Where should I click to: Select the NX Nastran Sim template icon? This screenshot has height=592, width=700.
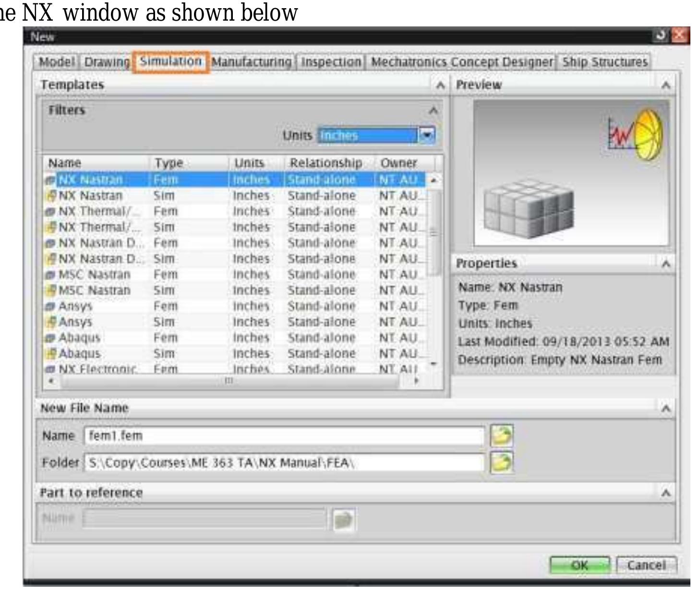(x=50, y=196)
